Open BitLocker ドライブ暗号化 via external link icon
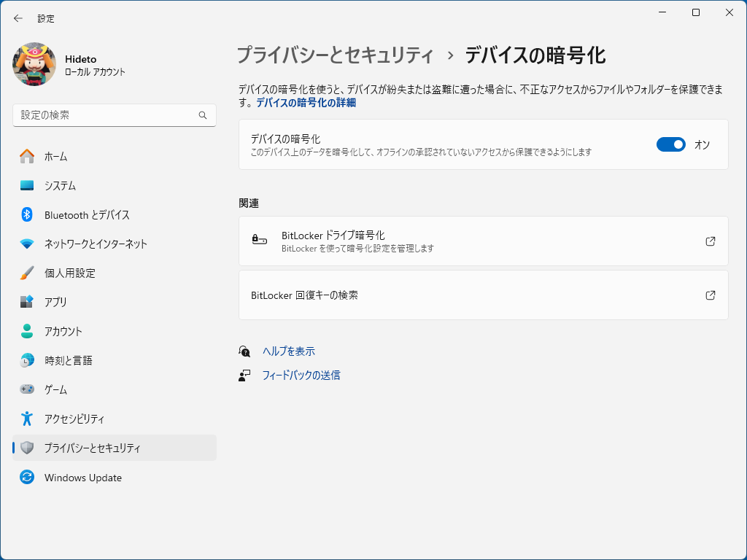This screenshot has height=560, width=747. coord(710,241)
